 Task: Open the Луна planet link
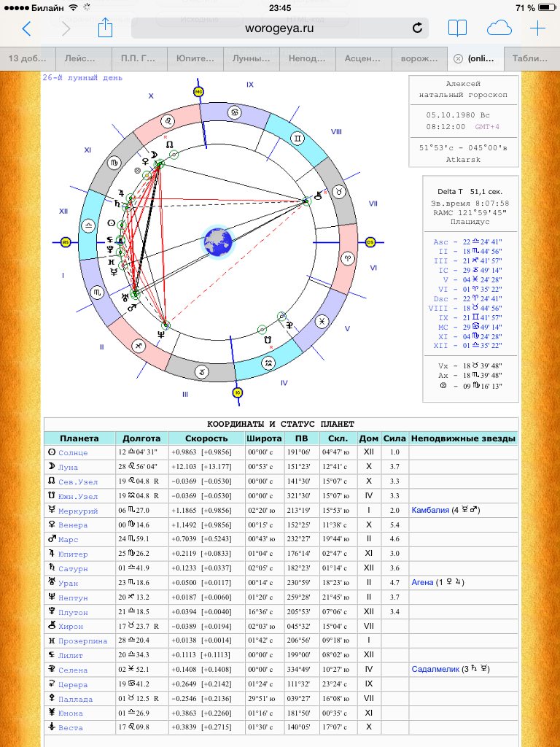pyautogui.click(x=68, y=468)
